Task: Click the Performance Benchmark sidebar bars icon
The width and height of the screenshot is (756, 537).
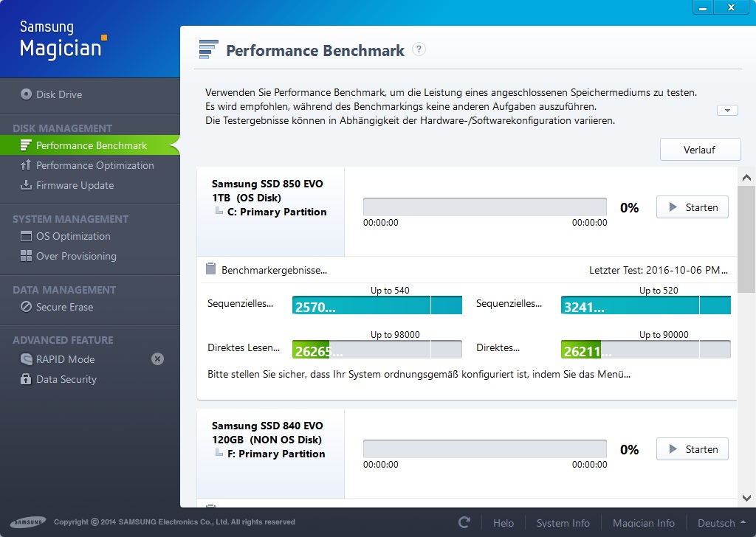Action: [26, 145]
